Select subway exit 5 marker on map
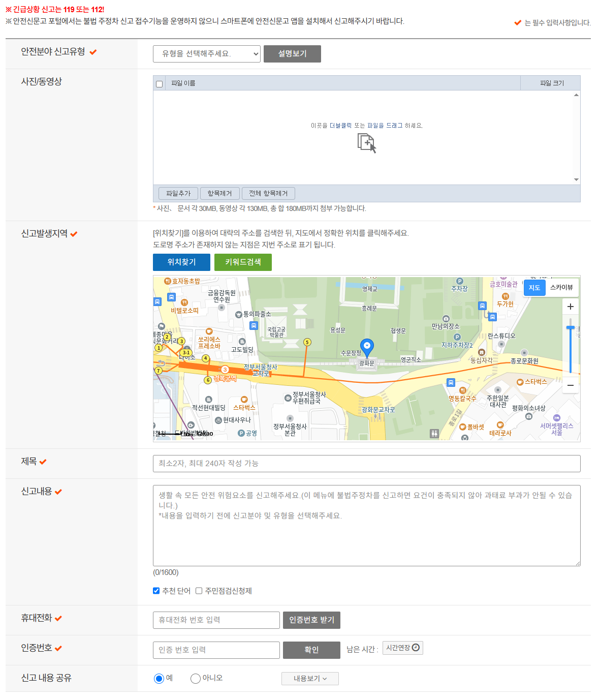Image resolution: width=600 pixels, height=700 pixels. tap(307, 342)
